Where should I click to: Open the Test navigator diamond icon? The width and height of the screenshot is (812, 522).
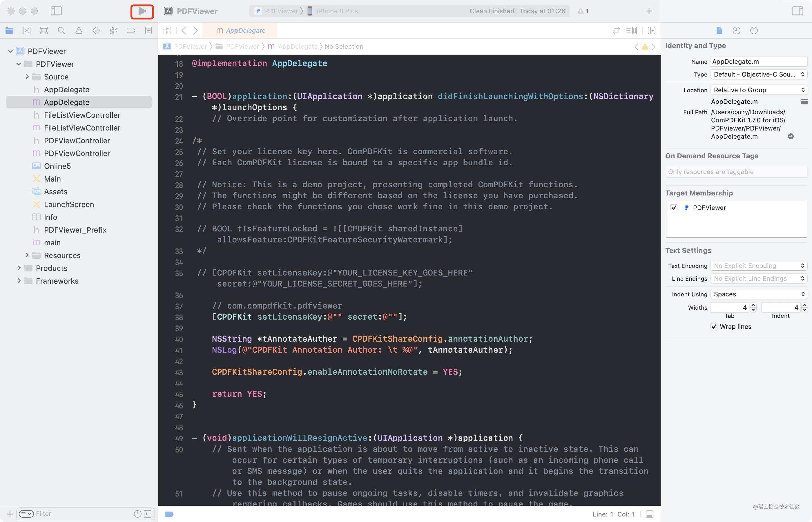tap(96, 30)
